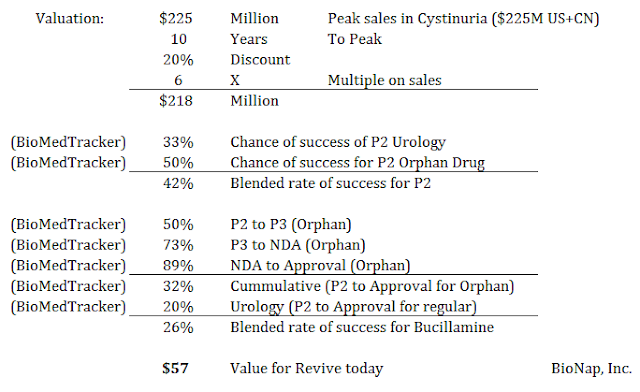Image resolution: width=640 pixels, height=392 pixels.
Task: Click 'Peak sales in Cystinuria' description
Action: [x=407, y=18]
